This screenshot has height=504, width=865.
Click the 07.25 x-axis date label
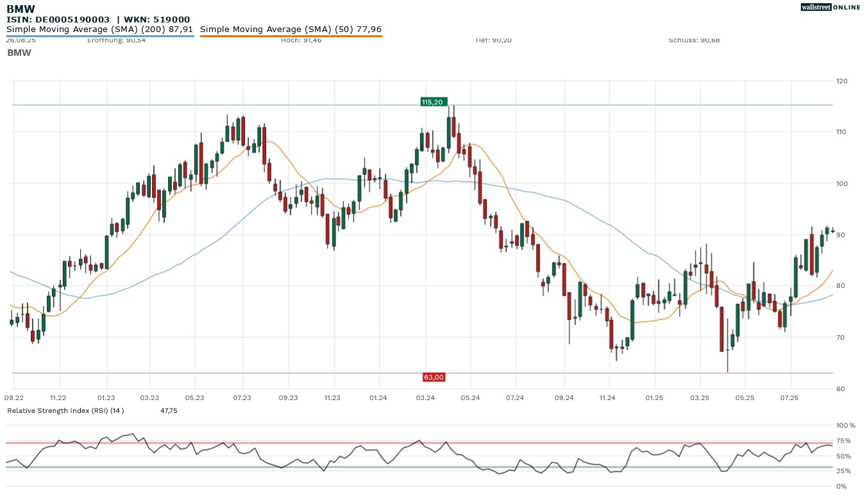(790, 398)
